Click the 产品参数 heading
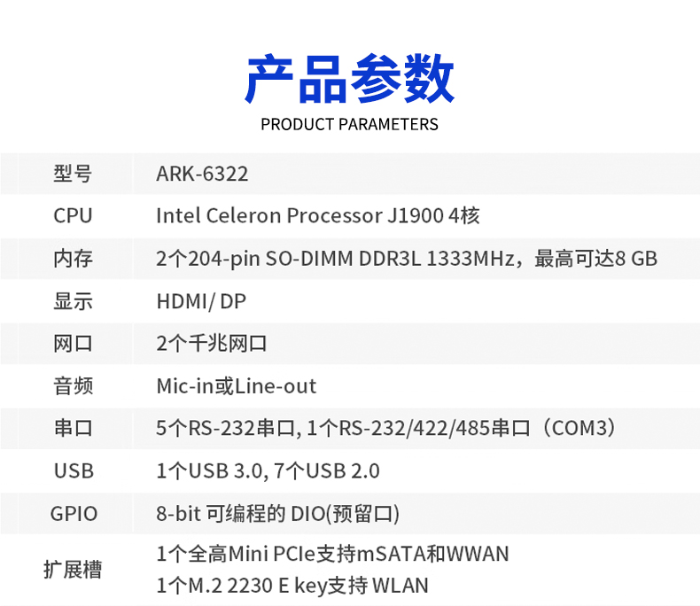Viewport: 700px width, 606px height. tap(349, 80)
